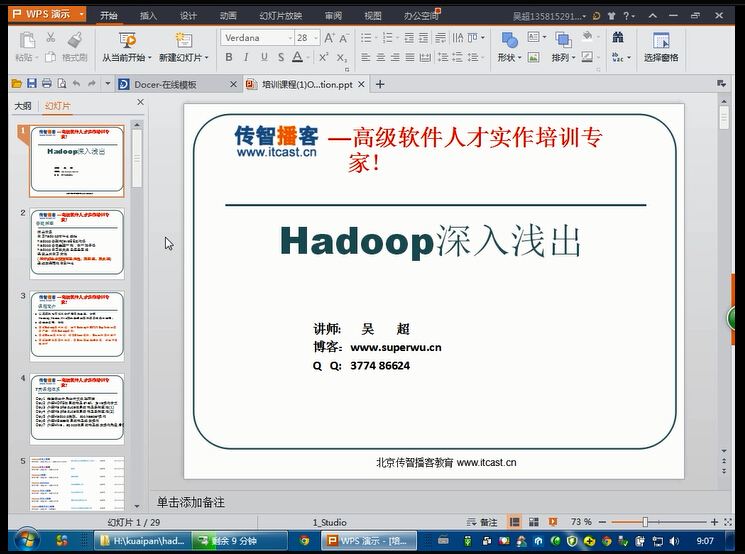Click the Print Preview icon
This screenshot has width=745, height=554.
pyautogui.click(x=62, y=84)
